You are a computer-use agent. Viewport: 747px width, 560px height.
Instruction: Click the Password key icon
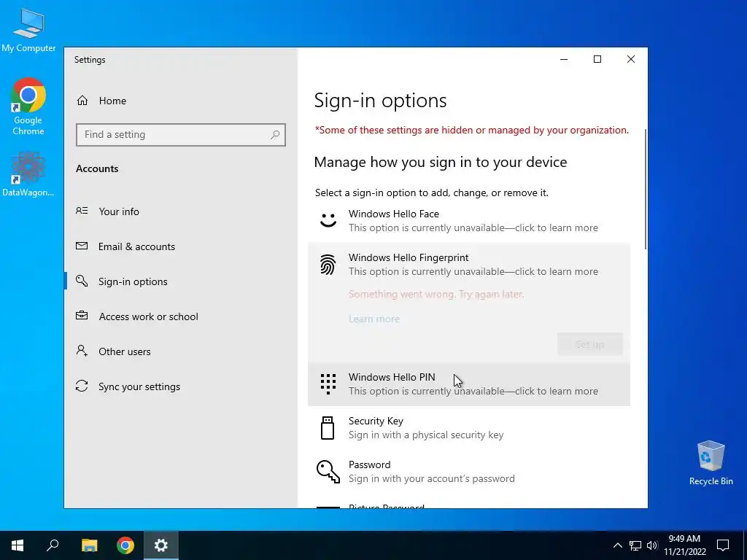click(328, 472)
